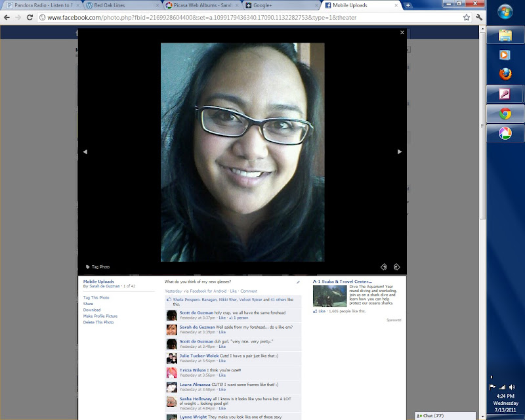Open a new browser tab
525x420 pixels.
(408, 5)
